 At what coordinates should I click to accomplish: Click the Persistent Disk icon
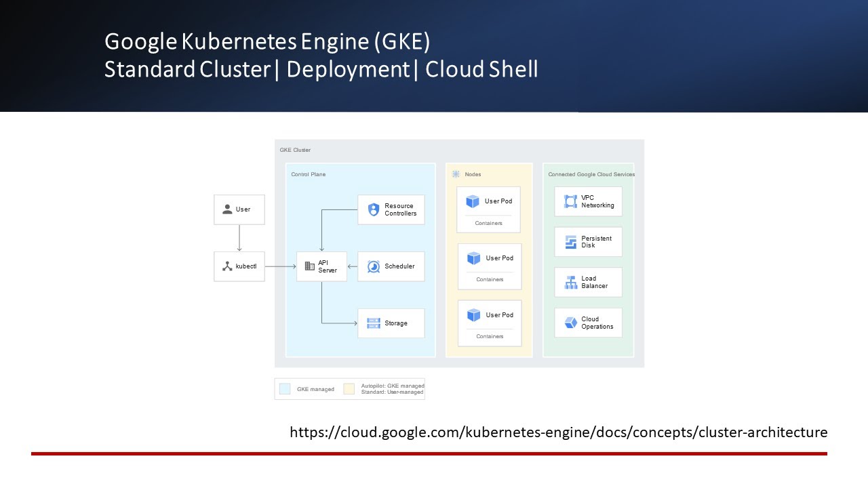570,242
